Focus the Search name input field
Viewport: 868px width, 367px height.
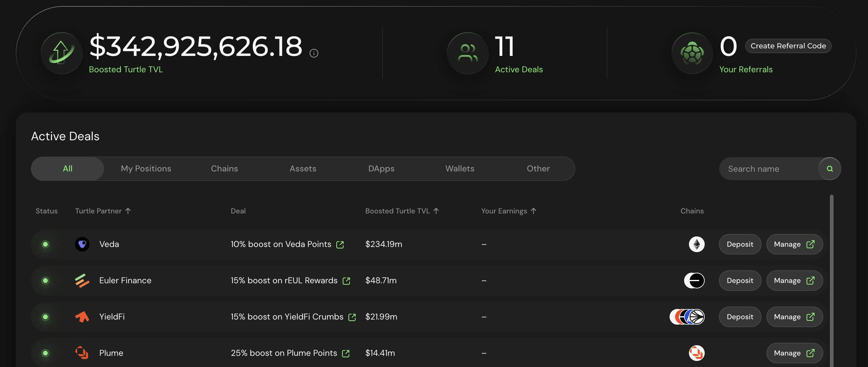pyautogui.click(x=768, y=169)
